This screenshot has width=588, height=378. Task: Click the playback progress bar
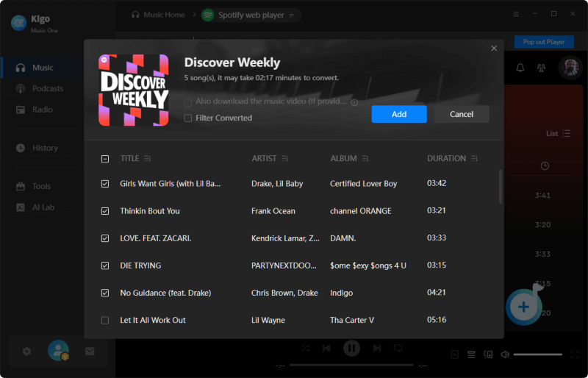click(x=351, y=365)
